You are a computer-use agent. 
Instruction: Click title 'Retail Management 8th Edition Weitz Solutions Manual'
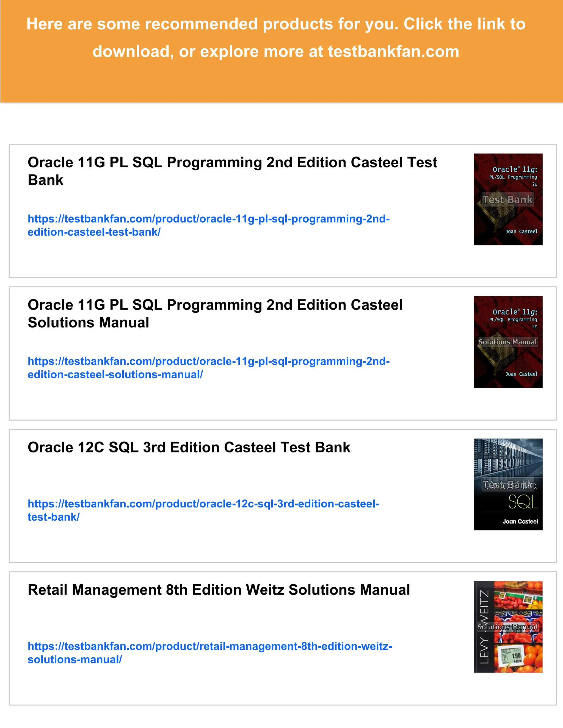coord(219,590)
